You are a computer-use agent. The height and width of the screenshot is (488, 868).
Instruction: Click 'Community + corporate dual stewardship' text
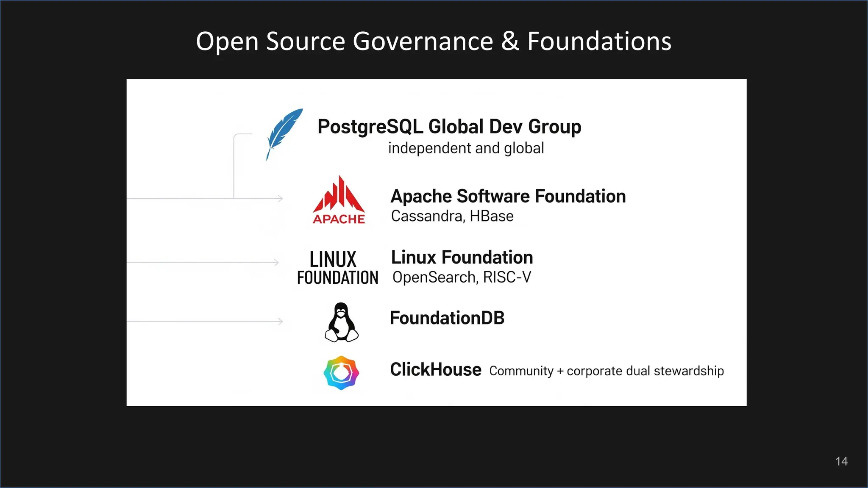click(x=606, y=371)
